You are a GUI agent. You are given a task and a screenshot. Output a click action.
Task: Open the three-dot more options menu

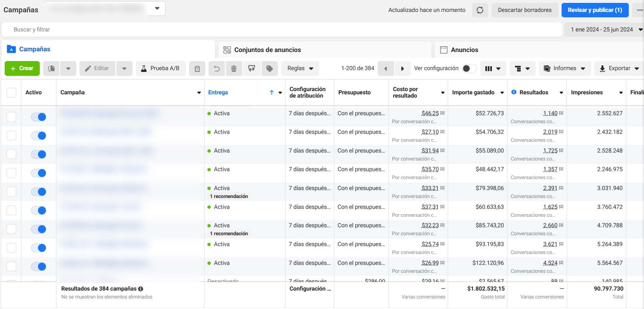640,10
